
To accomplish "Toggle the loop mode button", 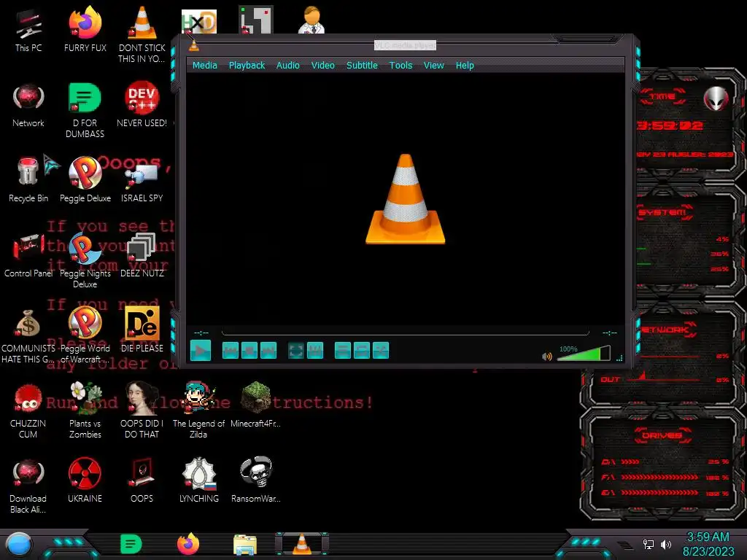I will 362,351.
